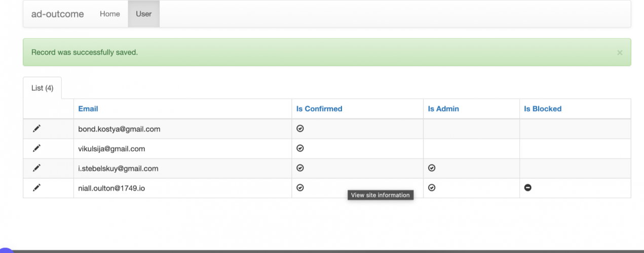Sort users by Is Admin
This screenshot has height=253, width=644.
(x=443, y=109)
